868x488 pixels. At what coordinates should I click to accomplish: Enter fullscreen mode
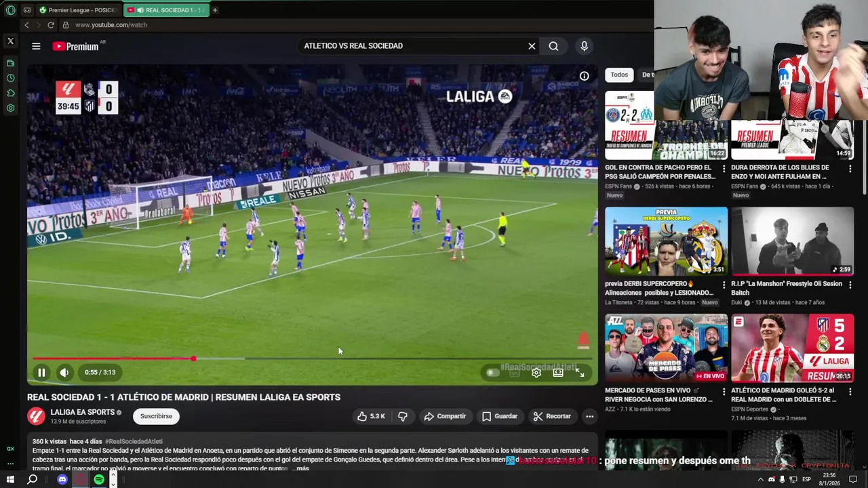click(x=580, y=372)
